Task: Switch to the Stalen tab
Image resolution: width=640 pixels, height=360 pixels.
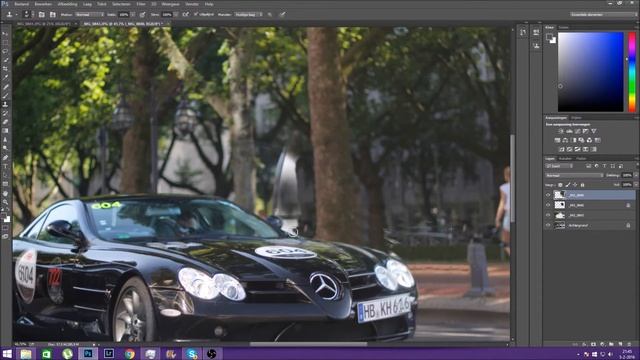Action: tap(564, 27)
